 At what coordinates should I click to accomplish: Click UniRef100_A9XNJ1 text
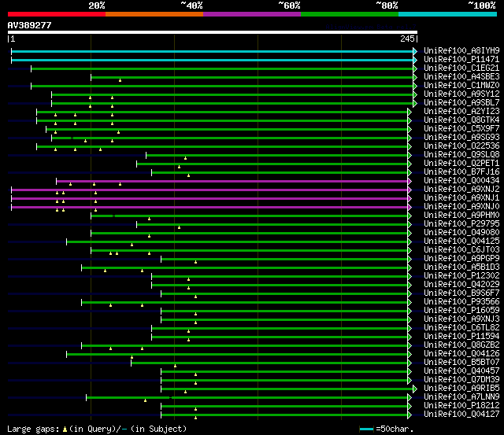(x=461, y=198)
